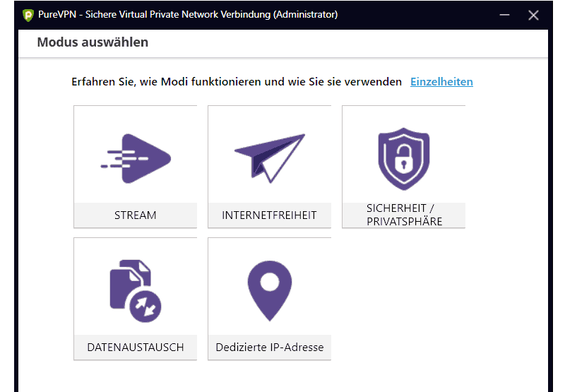
Task: Click blank area below the DATENAUSTAUSCH tile
Action: pos(136,376)
